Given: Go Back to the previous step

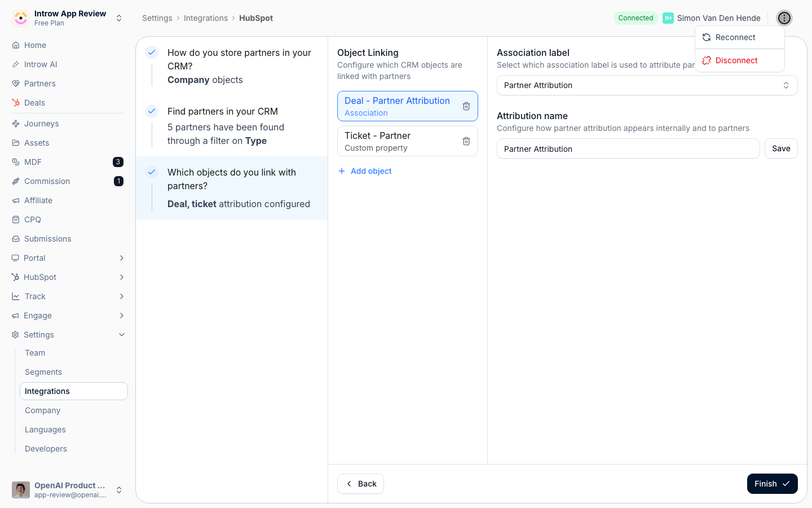Looking at the screenshot, I should (360, 484).
